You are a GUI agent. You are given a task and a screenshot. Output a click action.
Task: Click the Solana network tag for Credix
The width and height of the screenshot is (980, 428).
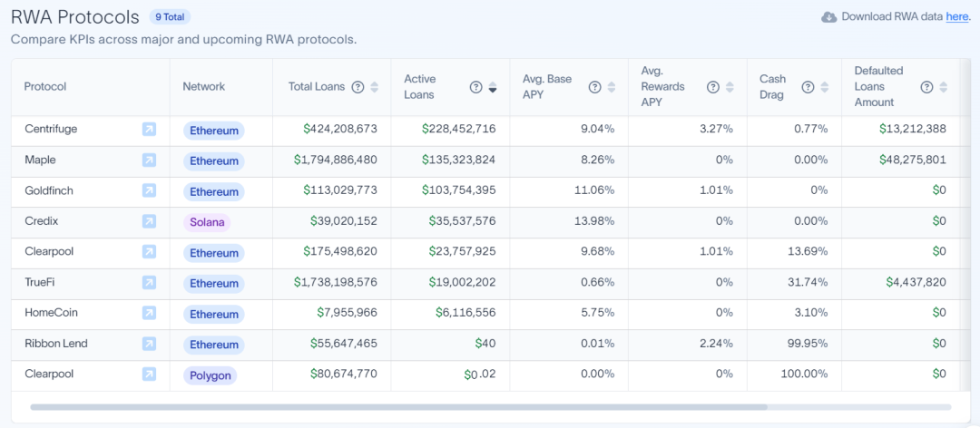click(207, 222)
